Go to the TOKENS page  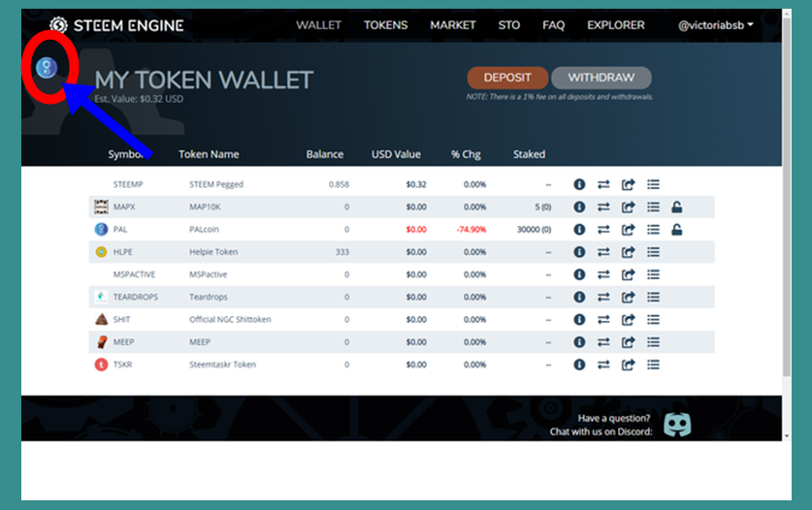click(386, 25)
